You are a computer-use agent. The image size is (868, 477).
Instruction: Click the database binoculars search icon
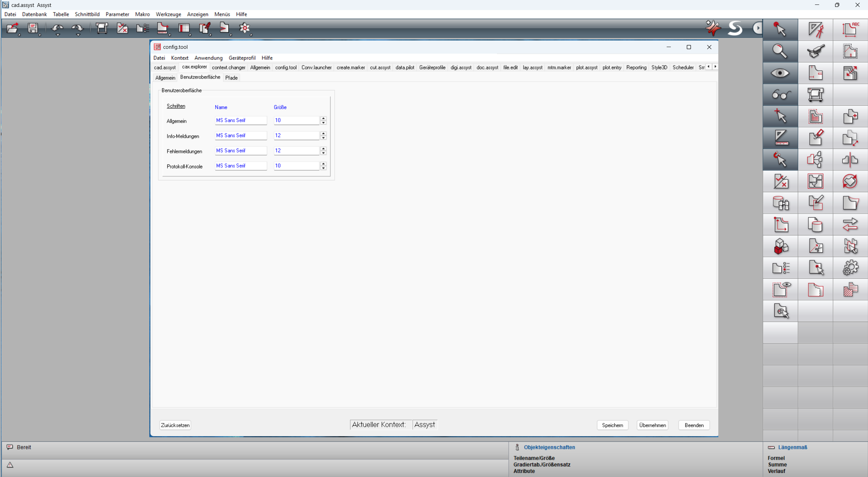[x=780, y=203]
